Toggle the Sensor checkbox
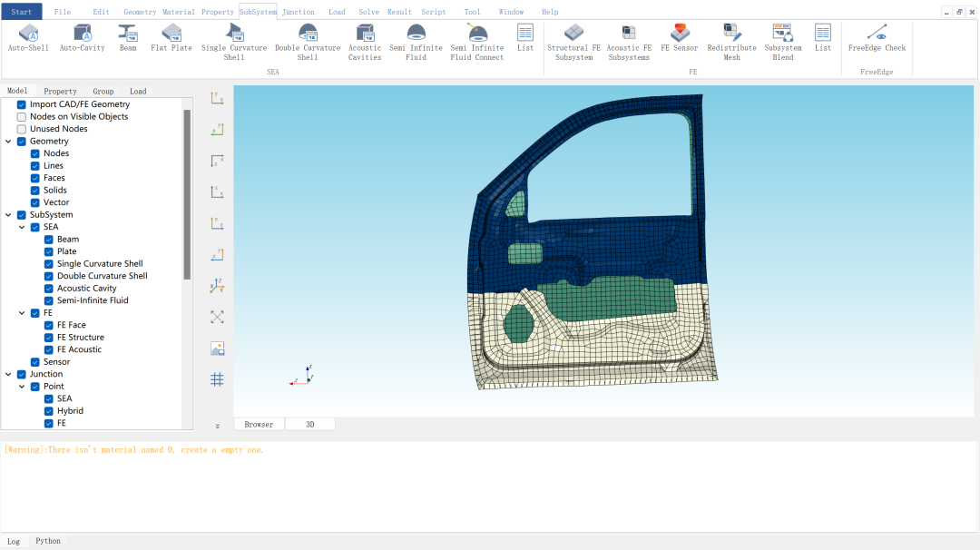 (x=35, y=362)
